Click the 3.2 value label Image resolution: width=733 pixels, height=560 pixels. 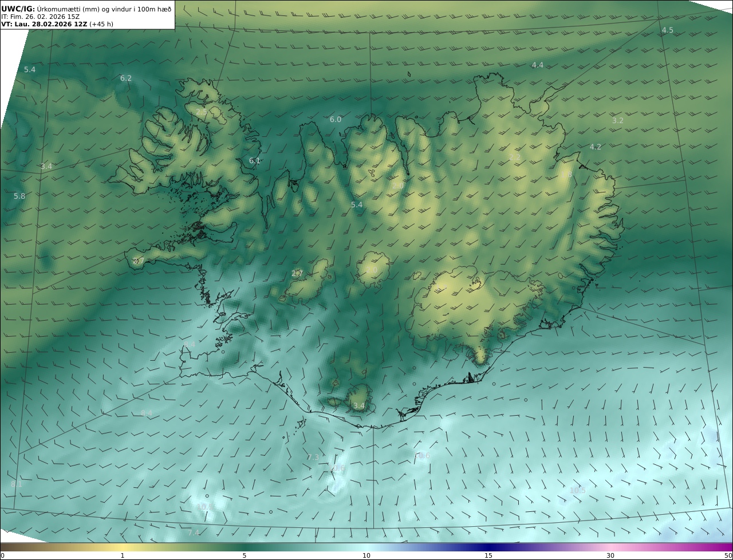tap(618, 120)
